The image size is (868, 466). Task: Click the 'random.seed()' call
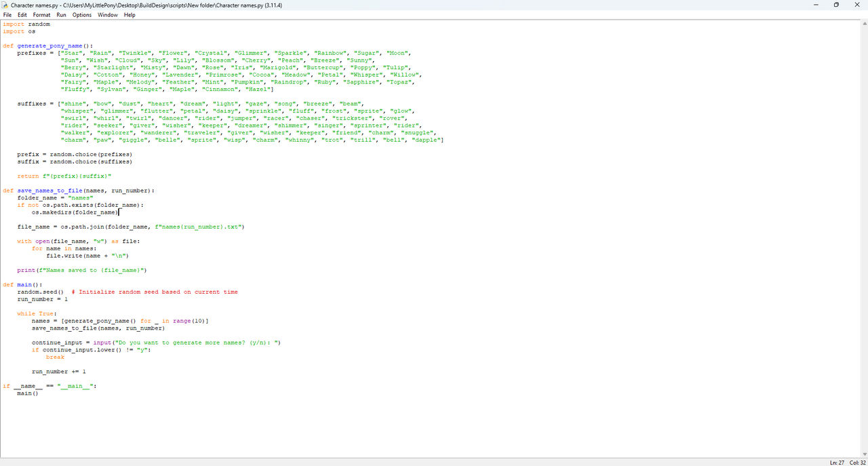[x=41, y=292]
